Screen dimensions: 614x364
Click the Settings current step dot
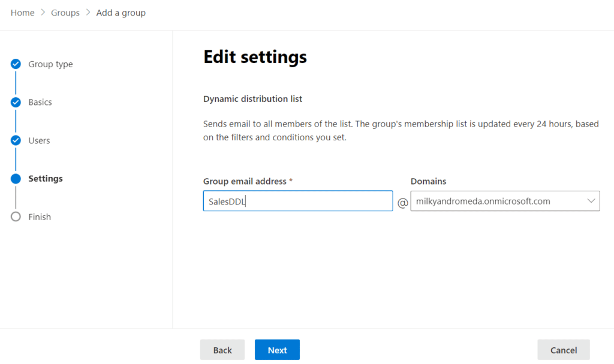[16, 179]
